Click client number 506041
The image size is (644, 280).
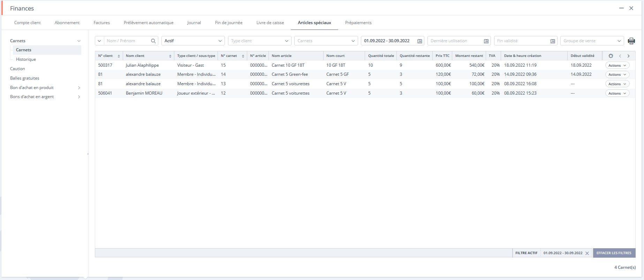tap(105, 93)
